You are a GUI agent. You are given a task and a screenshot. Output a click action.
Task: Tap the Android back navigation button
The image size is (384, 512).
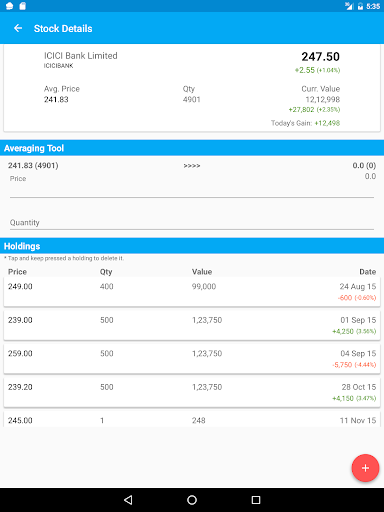[x=128, y=500]
